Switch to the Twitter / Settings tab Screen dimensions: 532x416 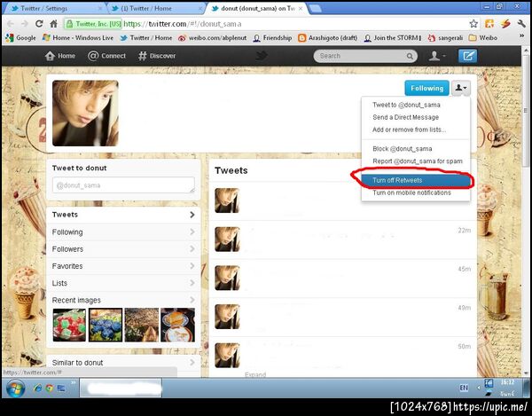tap(54, 8)
